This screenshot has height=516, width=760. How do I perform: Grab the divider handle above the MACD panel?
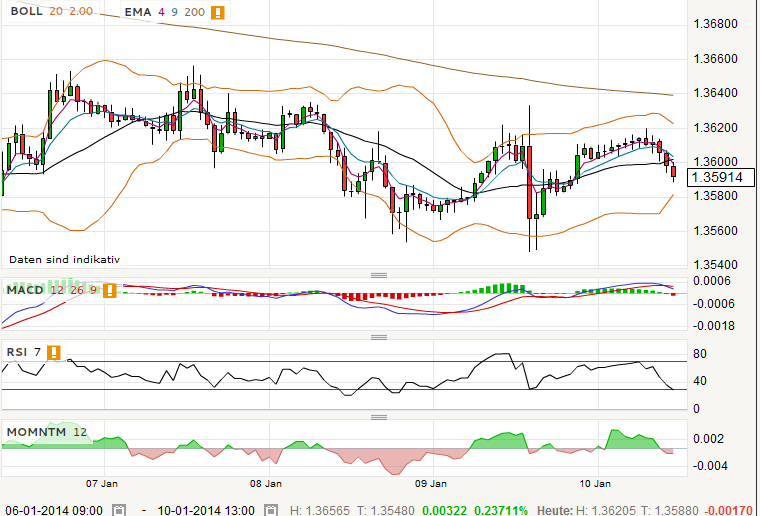coord(379,275)
